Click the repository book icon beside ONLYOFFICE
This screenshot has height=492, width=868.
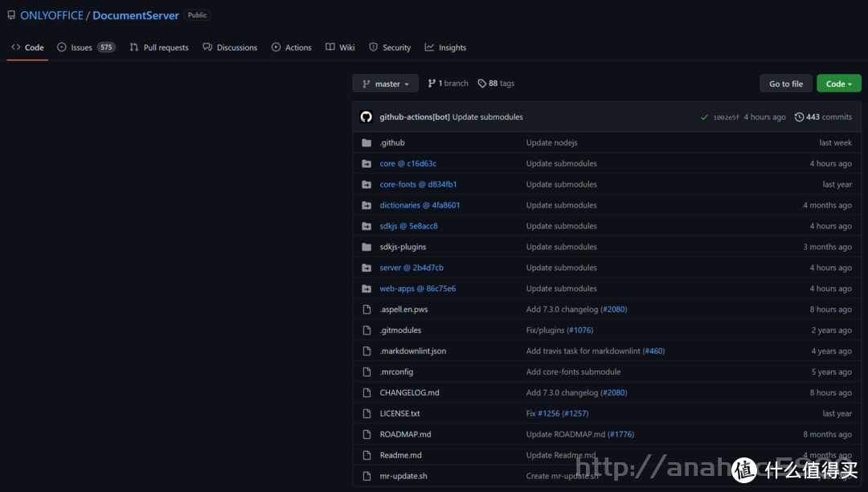point(11,15)
